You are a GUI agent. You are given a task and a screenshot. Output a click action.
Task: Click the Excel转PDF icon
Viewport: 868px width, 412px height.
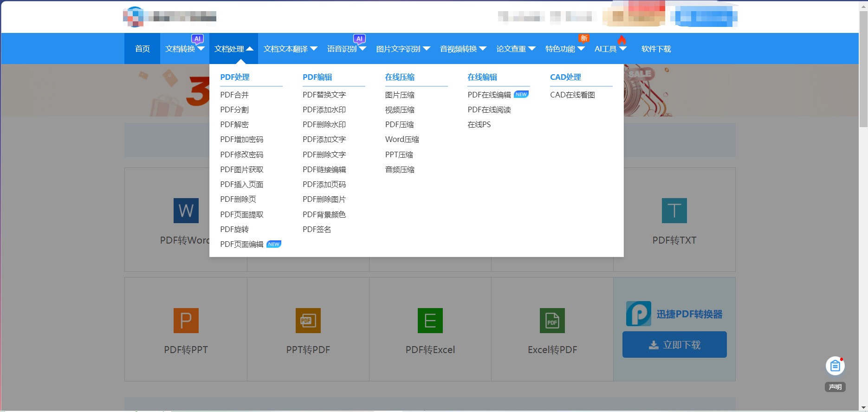[552, 321]
